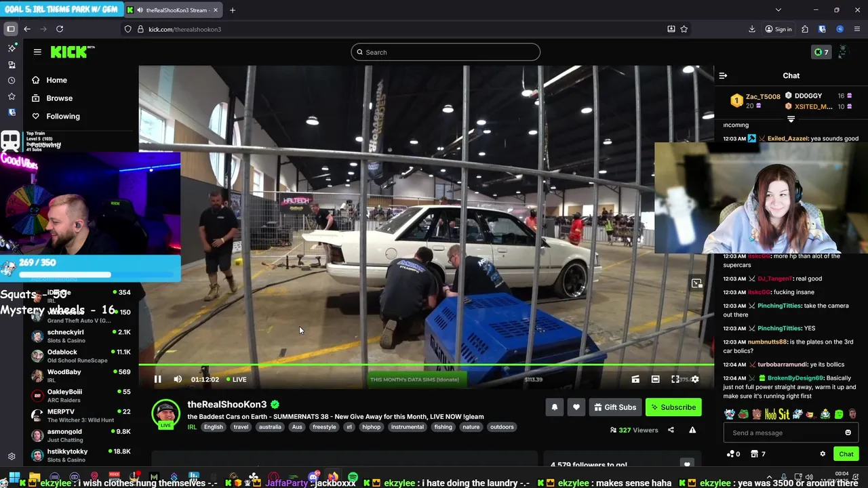The height and width of the screenshot is (488, 868).
Task: Follow channel with the heart button
Action: [x=576, y=407]
